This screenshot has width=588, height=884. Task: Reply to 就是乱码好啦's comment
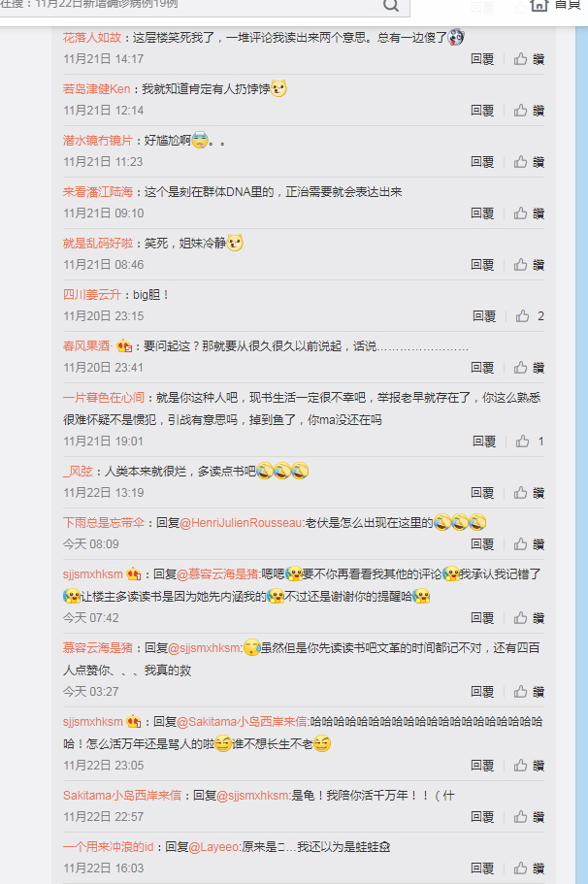pos(482,265)
